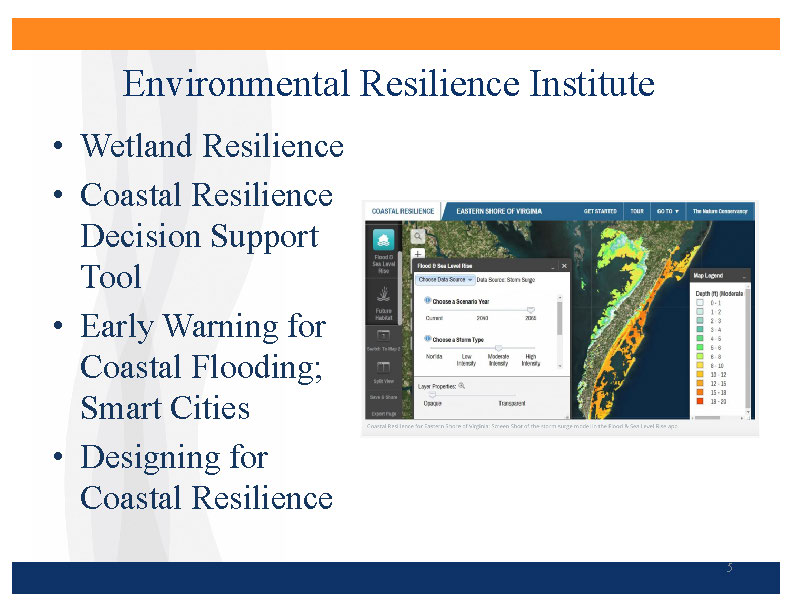
Task: Click the Tour link in header
Action: click(636, 212)
